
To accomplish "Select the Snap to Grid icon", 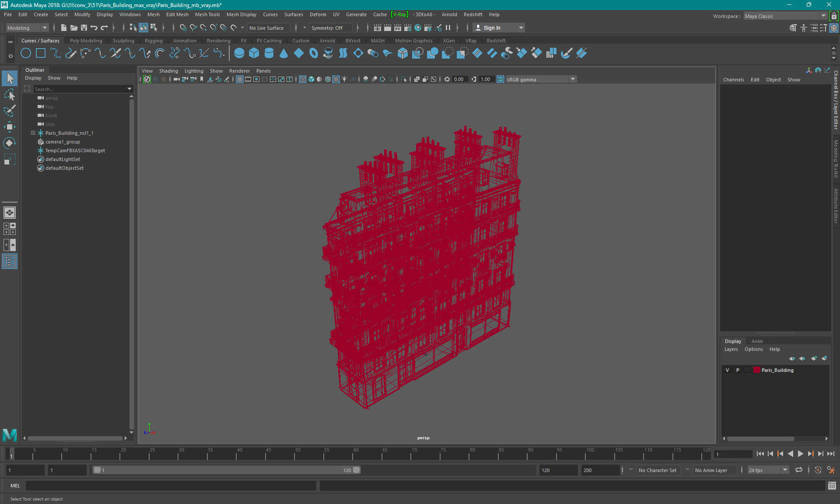I will [x=183, y=28].
